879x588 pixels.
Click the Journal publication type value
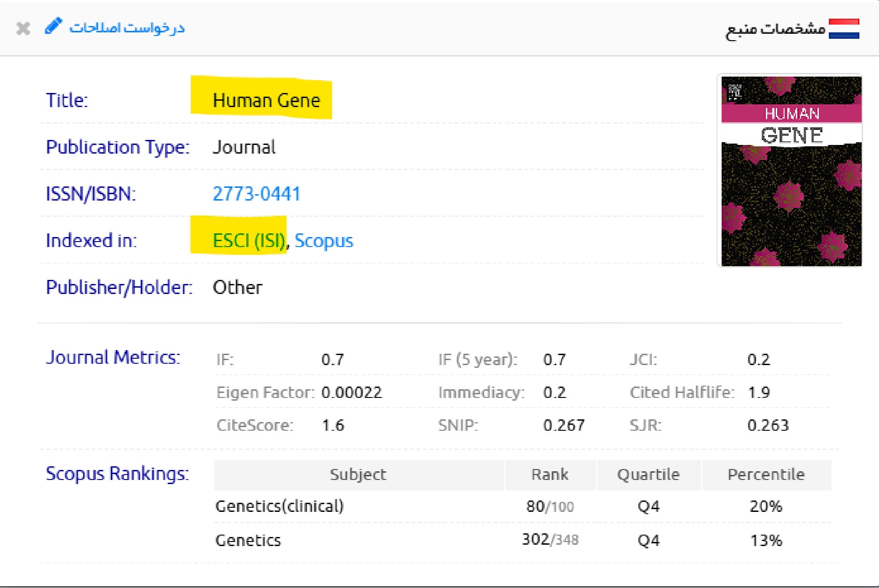[x=244, y=147]
